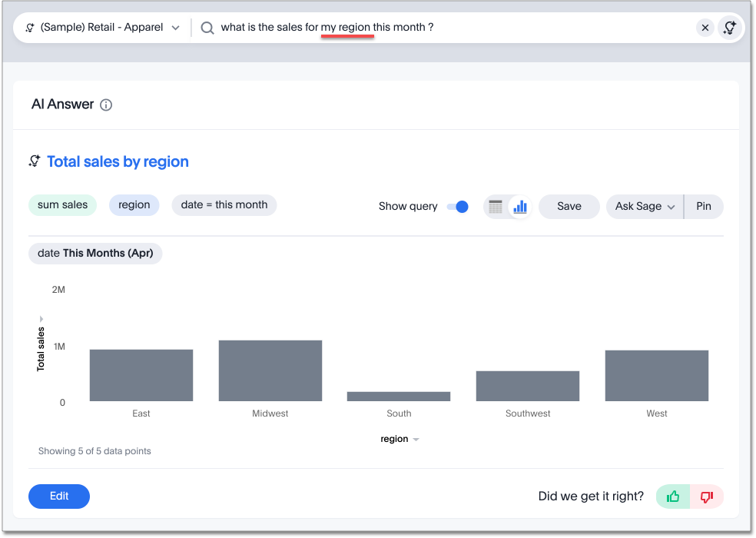Open the AI Answer info icon
Screen dimensions: 756x538
[106, 105]
